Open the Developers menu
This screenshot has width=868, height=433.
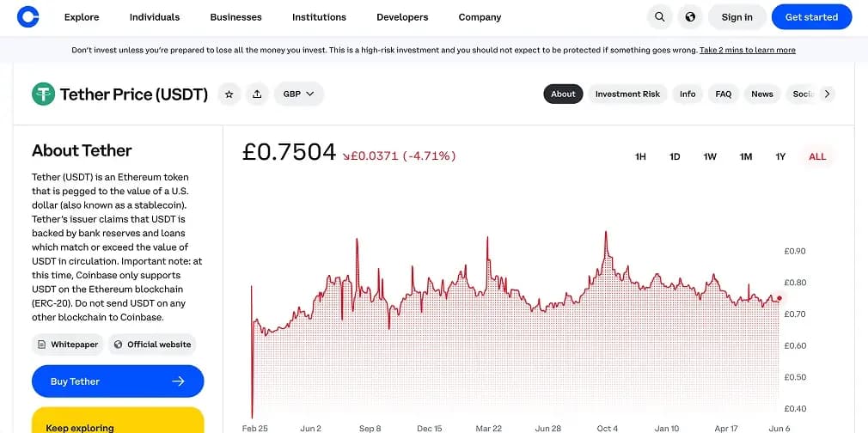(402, 17)
